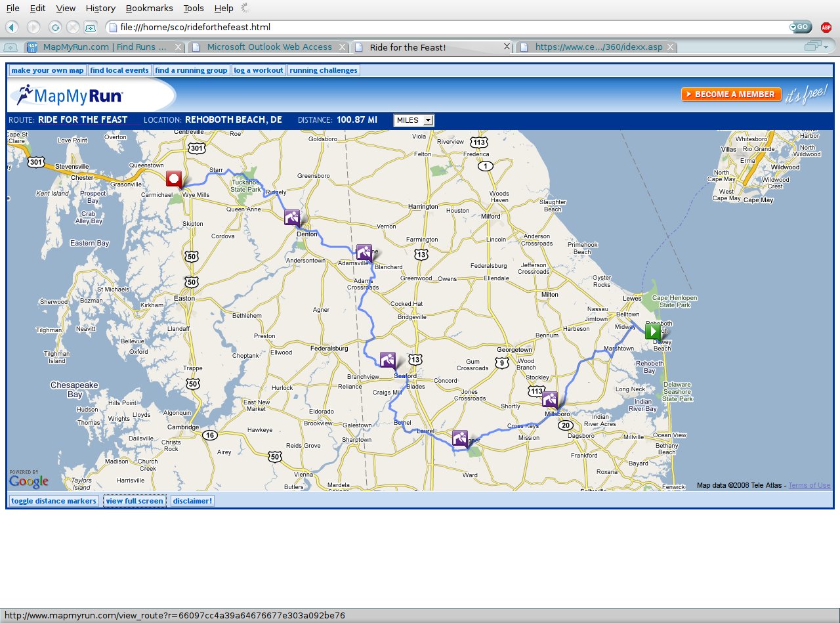Click the URL address bar field

446,27
